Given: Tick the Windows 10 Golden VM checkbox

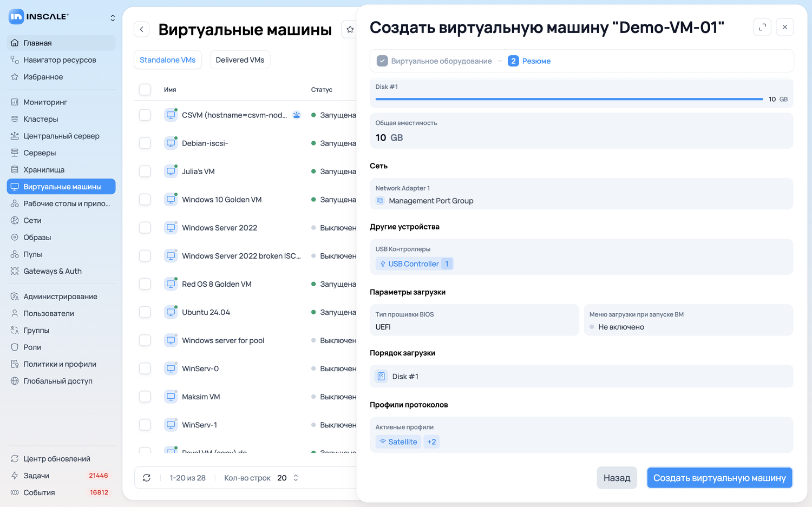Looking at the screenshot, I should point(145,200).
